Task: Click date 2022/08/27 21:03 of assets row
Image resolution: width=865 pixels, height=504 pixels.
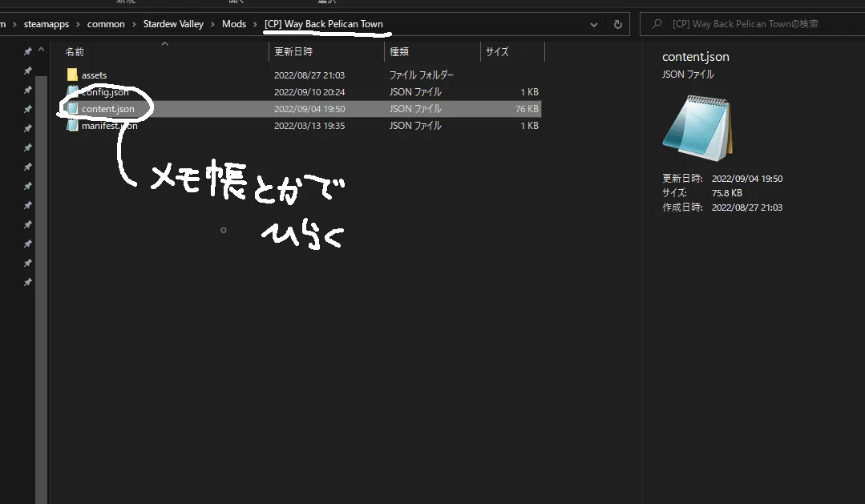Action: click(309, 75)
